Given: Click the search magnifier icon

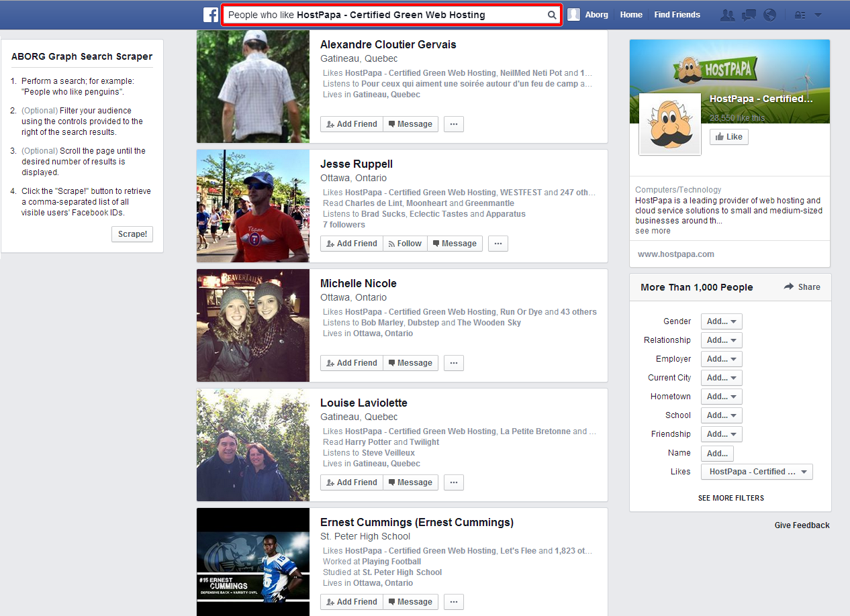Looking at the screenshot, I should 552,15.
